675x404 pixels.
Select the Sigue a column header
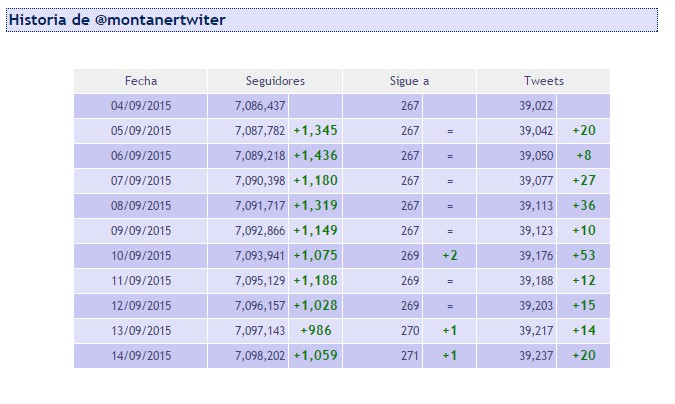tap(409, 81)
